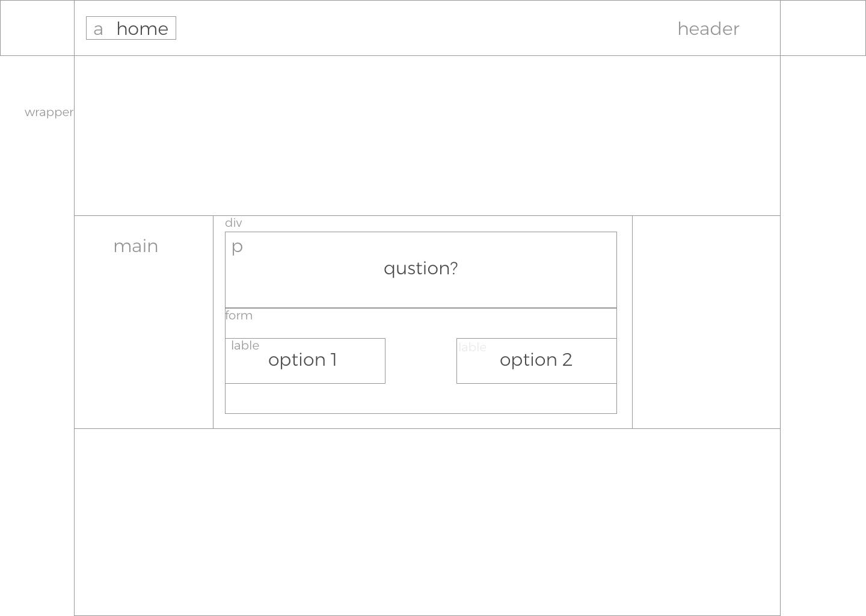866x616 pixels.
Task: Click the 'qustion?' text
Action: pyautogui.click(x=421, y=268)
